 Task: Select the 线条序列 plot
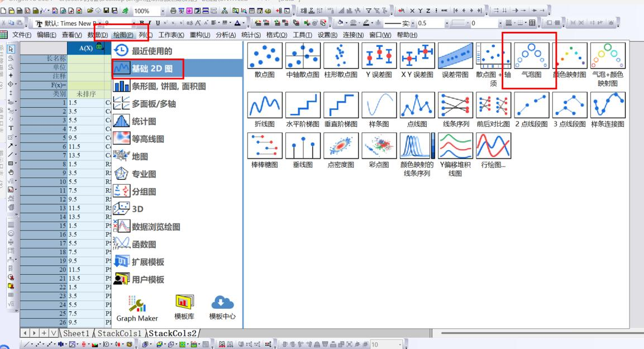[x=455, y=105]
